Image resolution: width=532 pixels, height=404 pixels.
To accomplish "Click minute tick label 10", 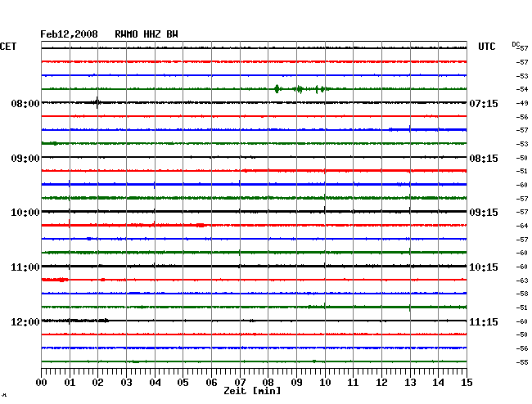I will (x=325, y=383).
